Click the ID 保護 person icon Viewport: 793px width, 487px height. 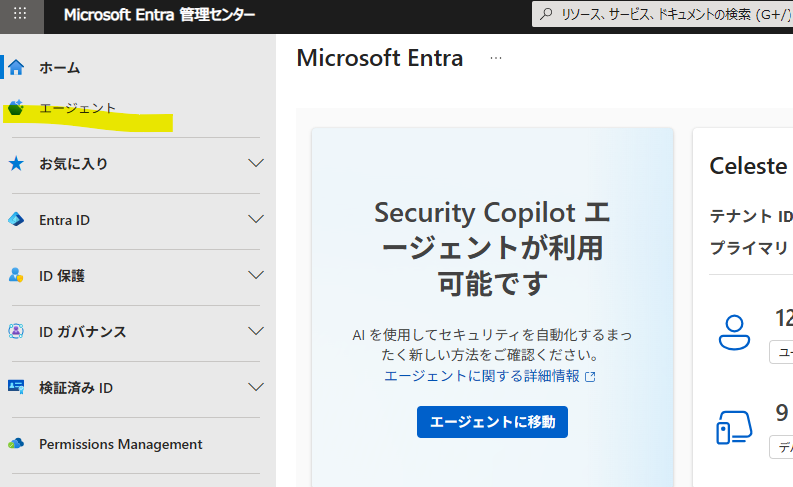pyautogui.click(x=16, y=275)
